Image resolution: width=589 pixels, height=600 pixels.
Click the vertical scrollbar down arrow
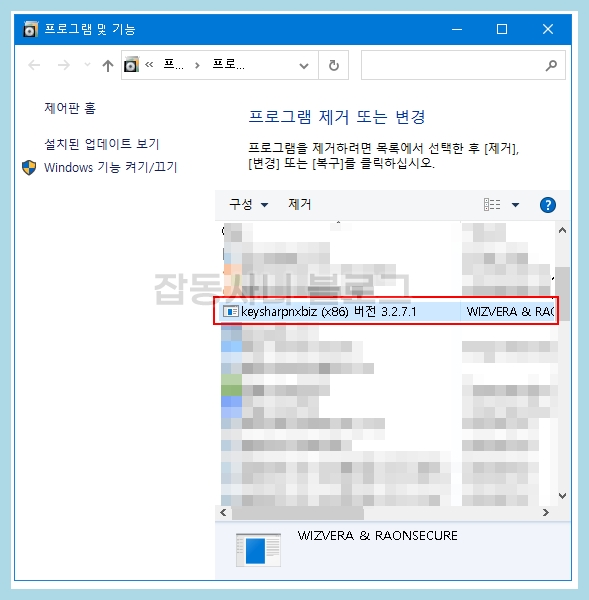pyautogui.click(x=562, y=496)
